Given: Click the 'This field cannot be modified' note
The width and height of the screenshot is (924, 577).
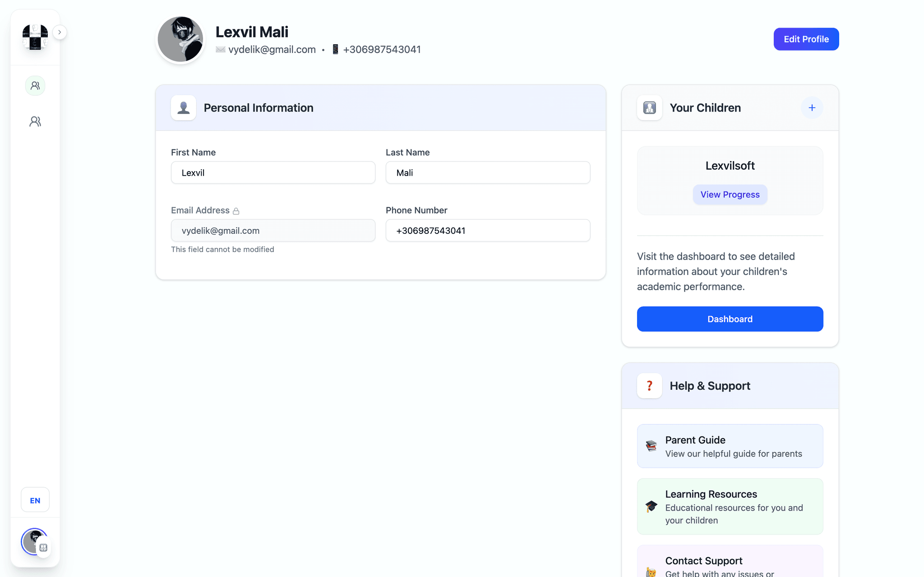Looking at the screenshot, I should coord(222,249).
